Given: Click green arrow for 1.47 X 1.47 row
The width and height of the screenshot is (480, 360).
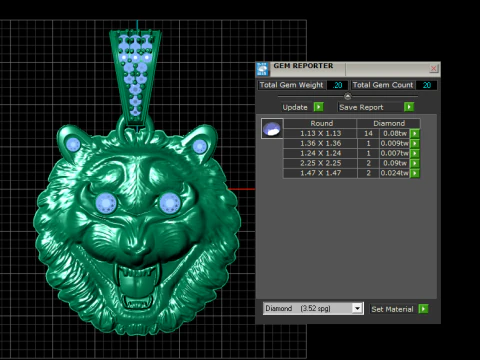Looking at the screenshot, I should [x=415, y=173].
